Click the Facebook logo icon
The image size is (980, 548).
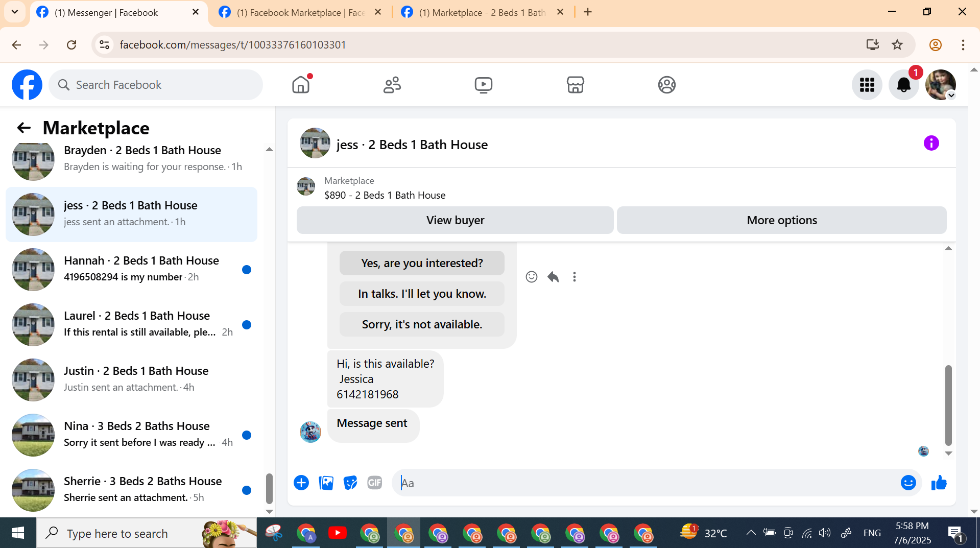[27, 85]
